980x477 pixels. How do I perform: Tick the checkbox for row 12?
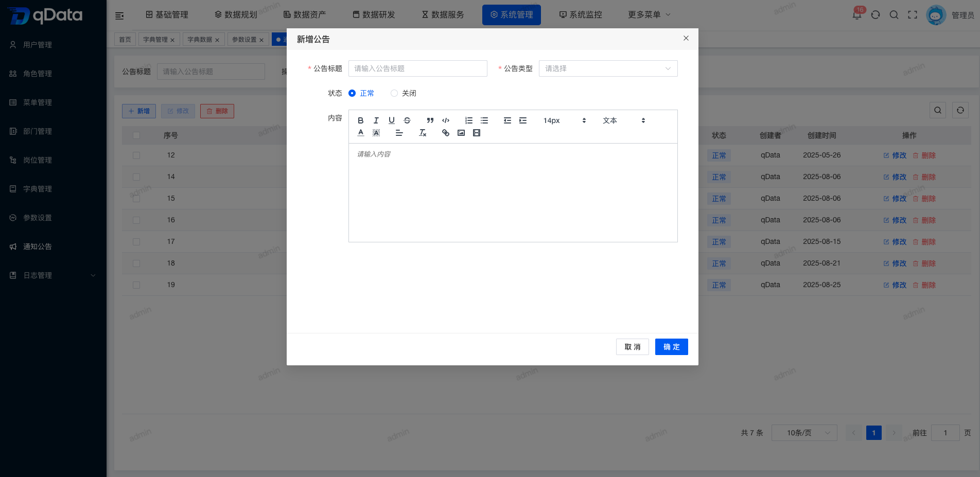click(136, 155)
